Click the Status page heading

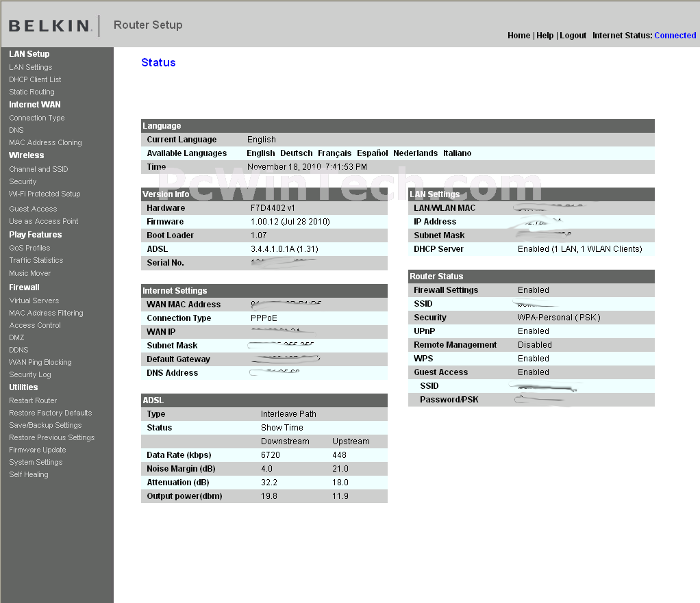(x=158, y=62)
